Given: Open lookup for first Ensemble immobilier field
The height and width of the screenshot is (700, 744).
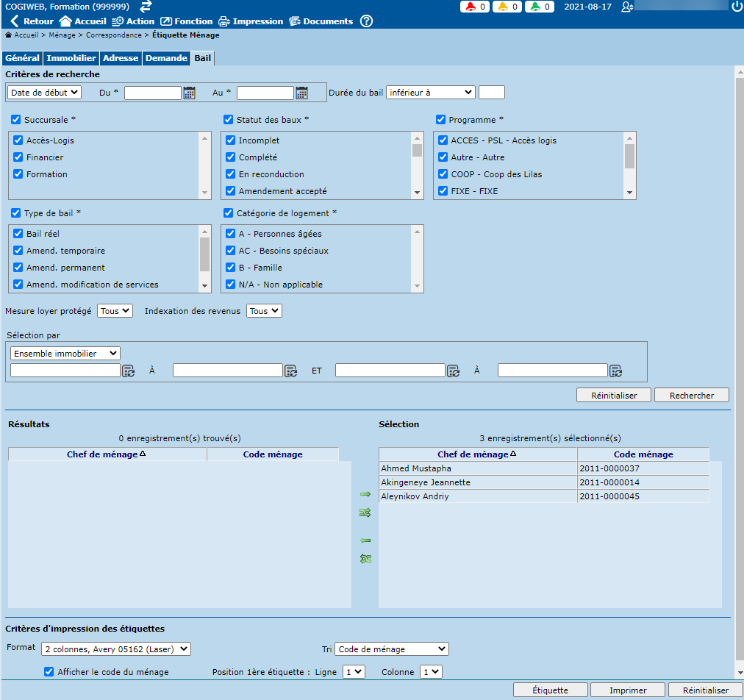Looking at the screenshot, I should point(129,371).
